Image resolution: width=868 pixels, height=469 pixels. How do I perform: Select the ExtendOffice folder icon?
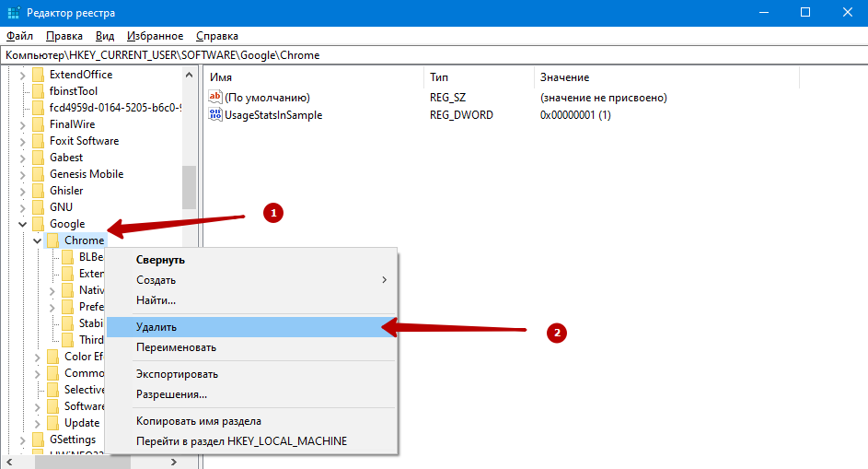point(38,75)
